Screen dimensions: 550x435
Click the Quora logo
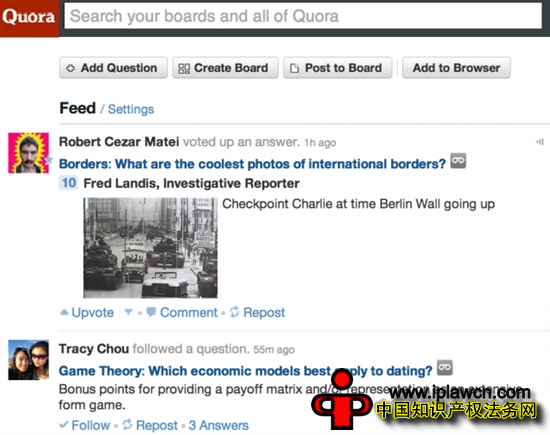[29, 18]
